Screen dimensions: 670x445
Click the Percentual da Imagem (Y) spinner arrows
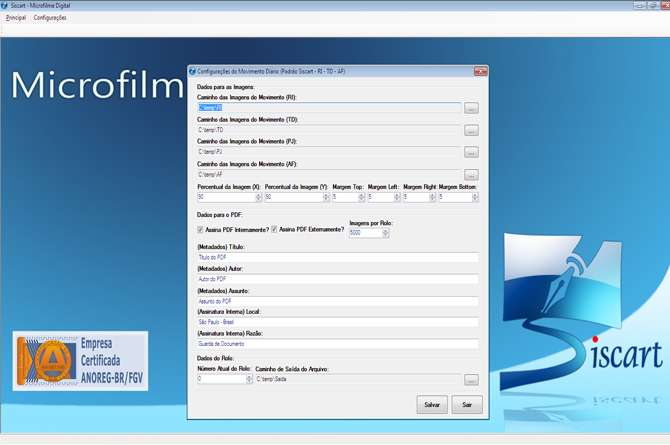coord(326,197)
